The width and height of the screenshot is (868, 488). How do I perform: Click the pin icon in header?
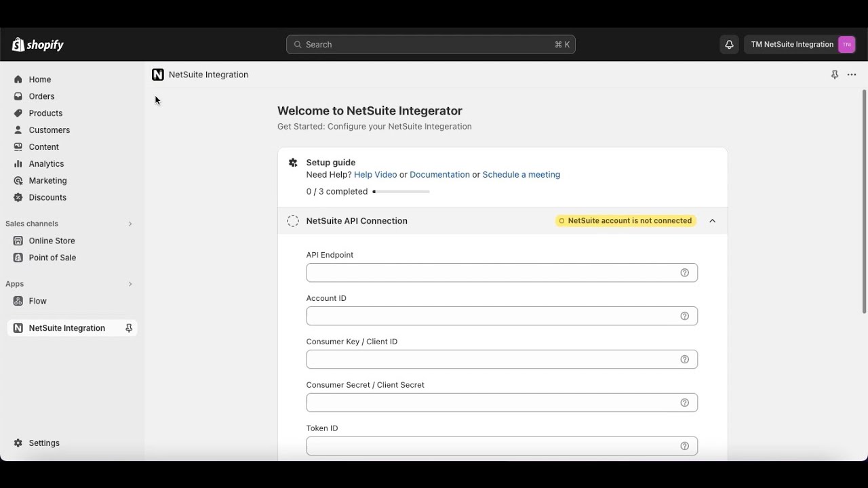pos(835,75)
